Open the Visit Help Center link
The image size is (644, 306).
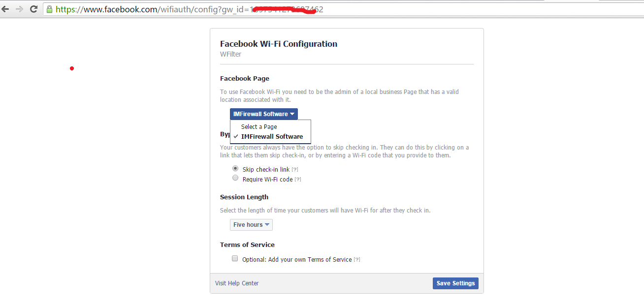(x=237, y=283)
